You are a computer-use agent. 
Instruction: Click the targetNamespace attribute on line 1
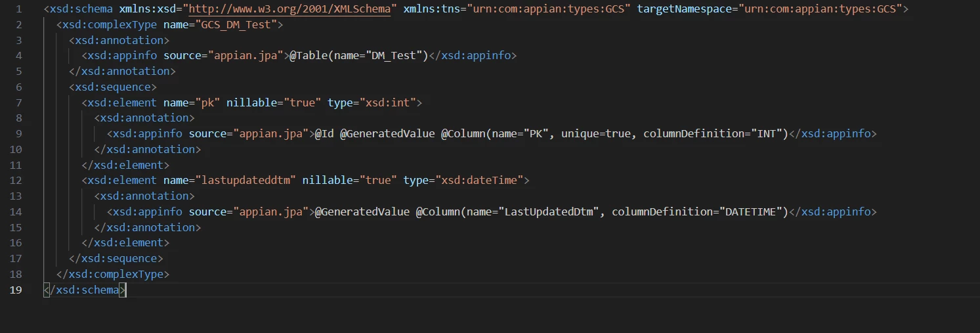[769, 9]
